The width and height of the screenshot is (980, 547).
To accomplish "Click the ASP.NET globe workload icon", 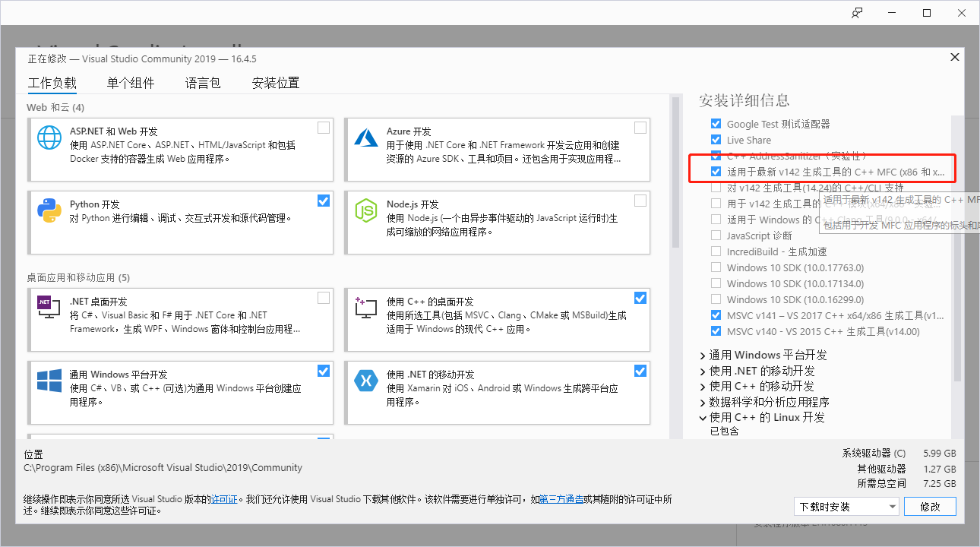I will (x=49, y=138).
